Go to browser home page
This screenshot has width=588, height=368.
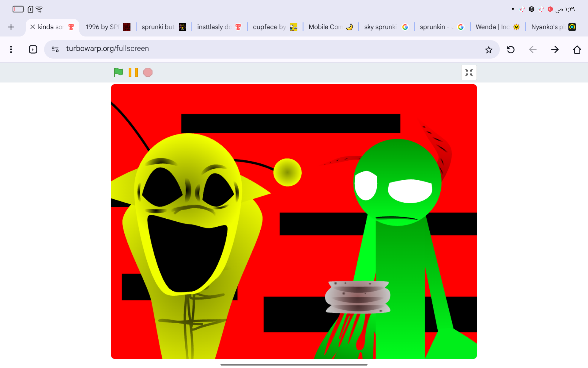(577, 50)
